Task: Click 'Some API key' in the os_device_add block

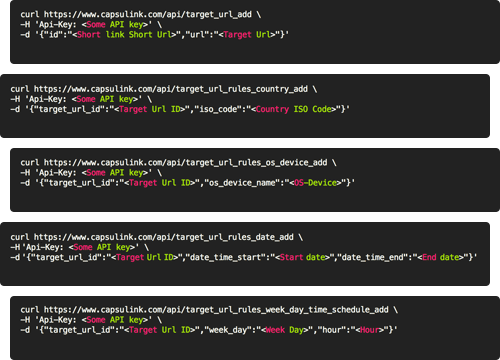Action: 115,173
